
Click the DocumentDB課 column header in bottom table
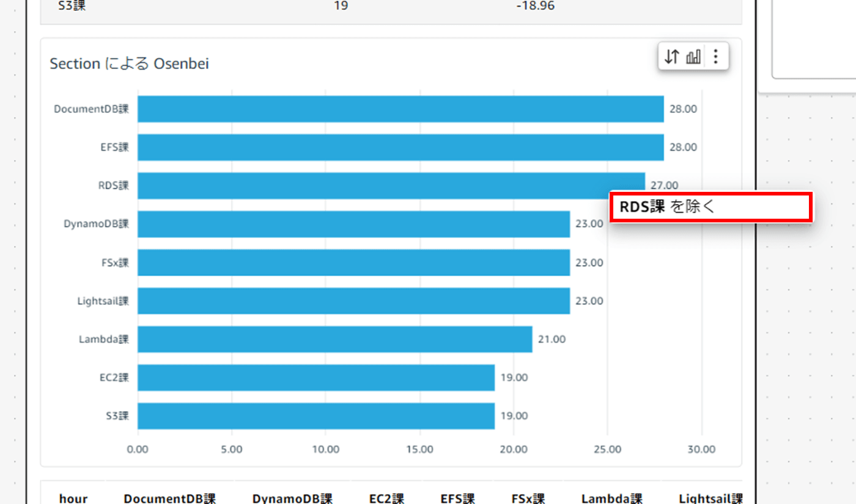coord(169,498)
